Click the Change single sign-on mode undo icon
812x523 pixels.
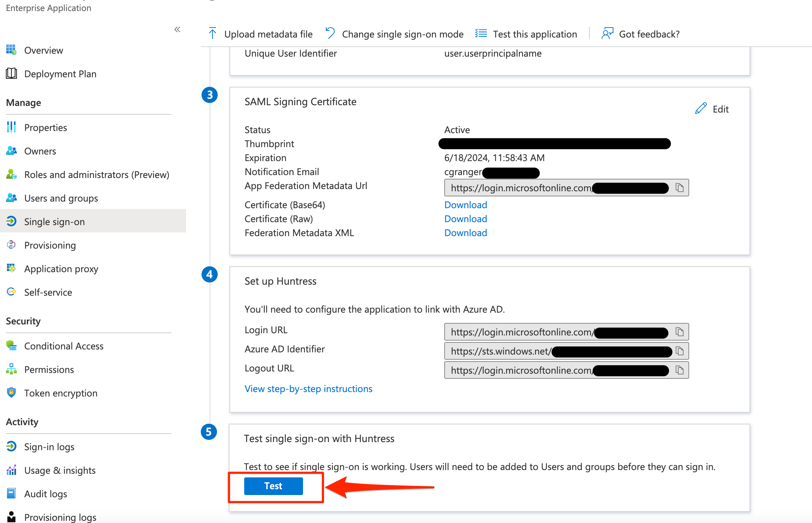pyautogui.click(x=330, y=33)
